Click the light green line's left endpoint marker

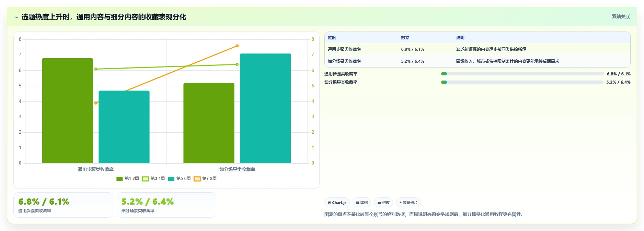click(96, 69)
